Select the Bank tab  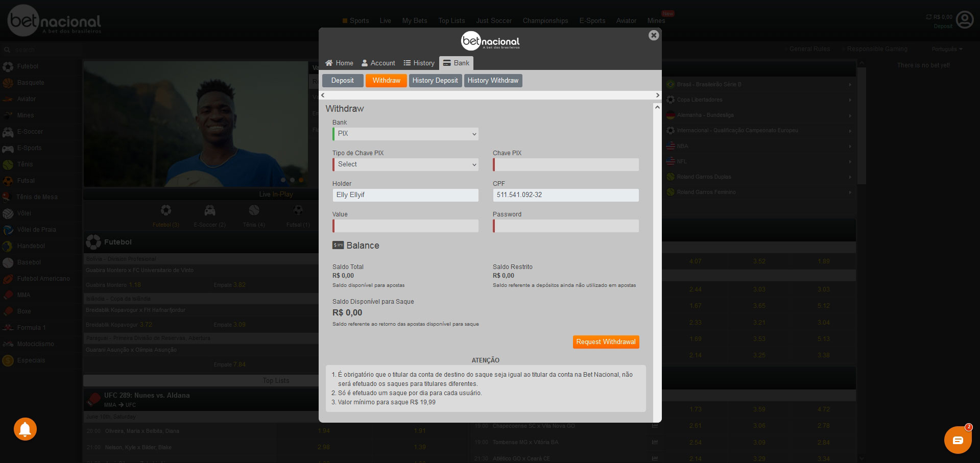point(456,63)
